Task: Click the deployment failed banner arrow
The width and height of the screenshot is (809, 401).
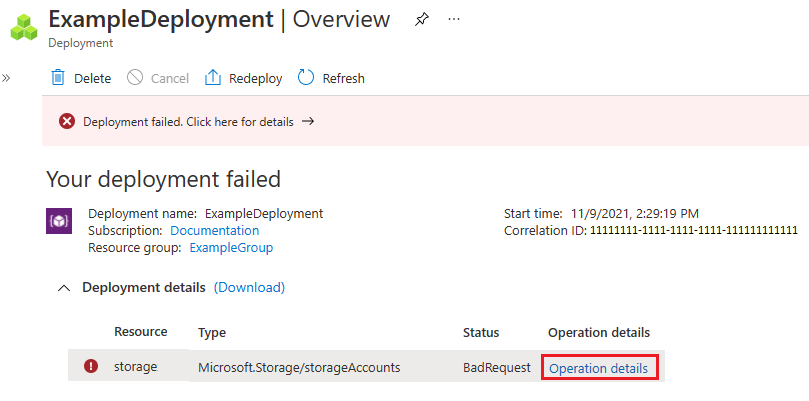Action: click(308, 122)
